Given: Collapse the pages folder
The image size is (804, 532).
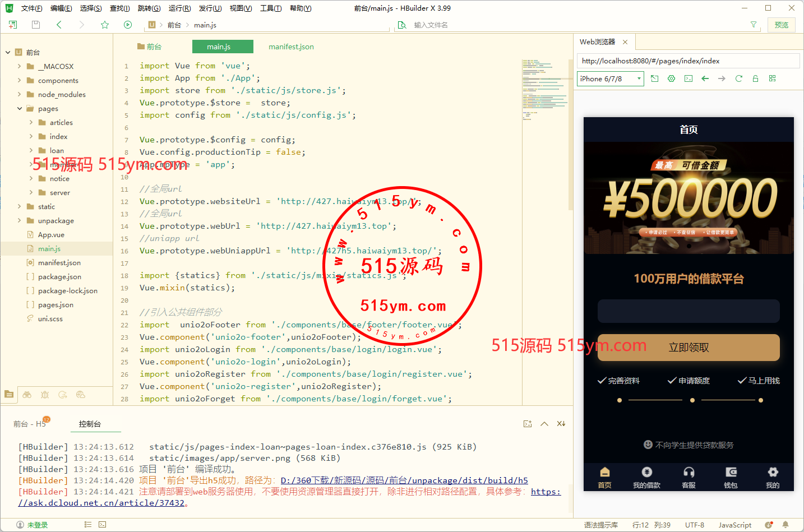Looking at the screenshot, I should coord(20,108).
